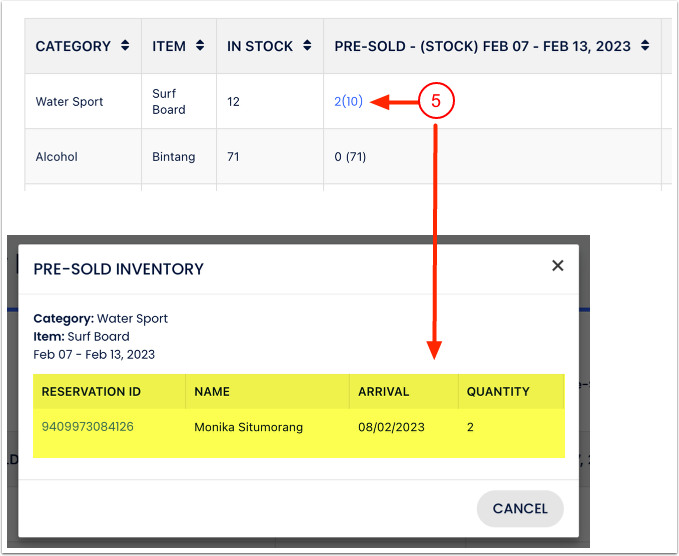Click the red circled step 5 marker

click(x=436, y=101)
